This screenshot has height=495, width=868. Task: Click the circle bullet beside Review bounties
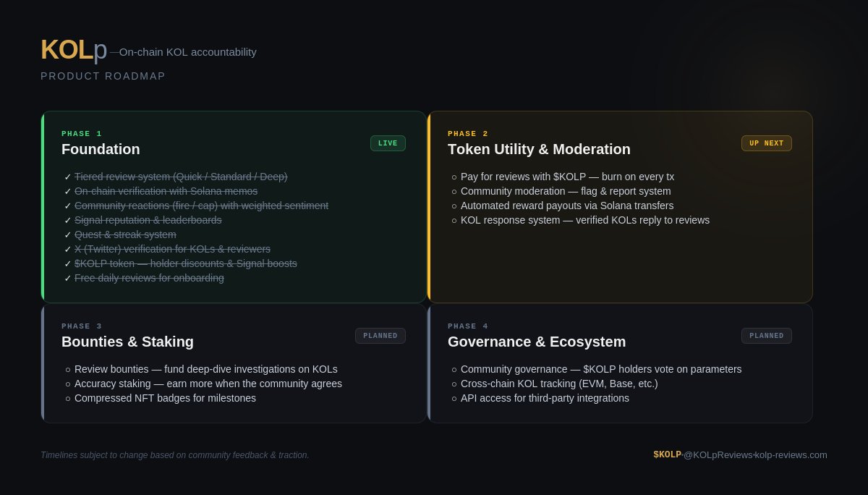[68, 370]
